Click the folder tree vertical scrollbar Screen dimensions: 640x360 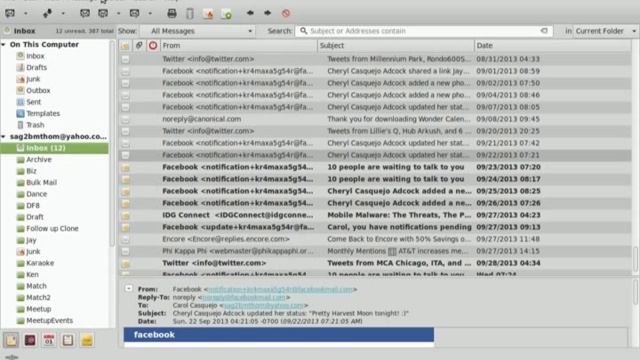pos(113,143)
